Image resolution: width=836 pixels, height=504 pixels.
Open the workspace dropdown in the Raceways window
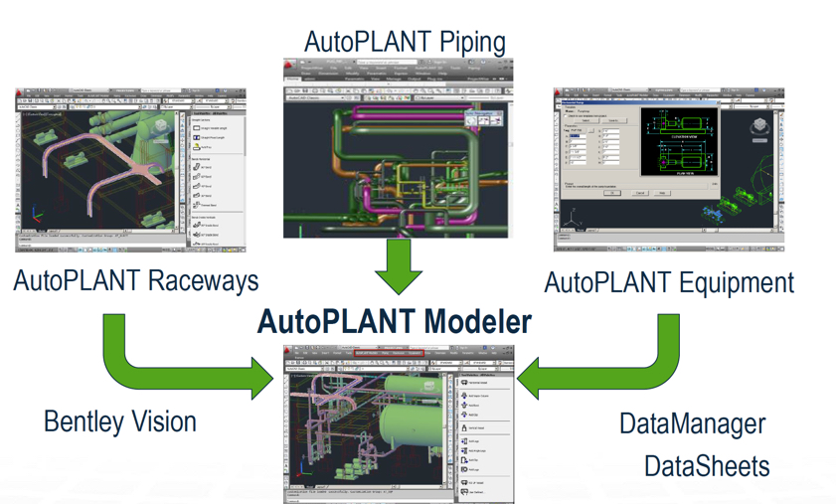(37, 106)
